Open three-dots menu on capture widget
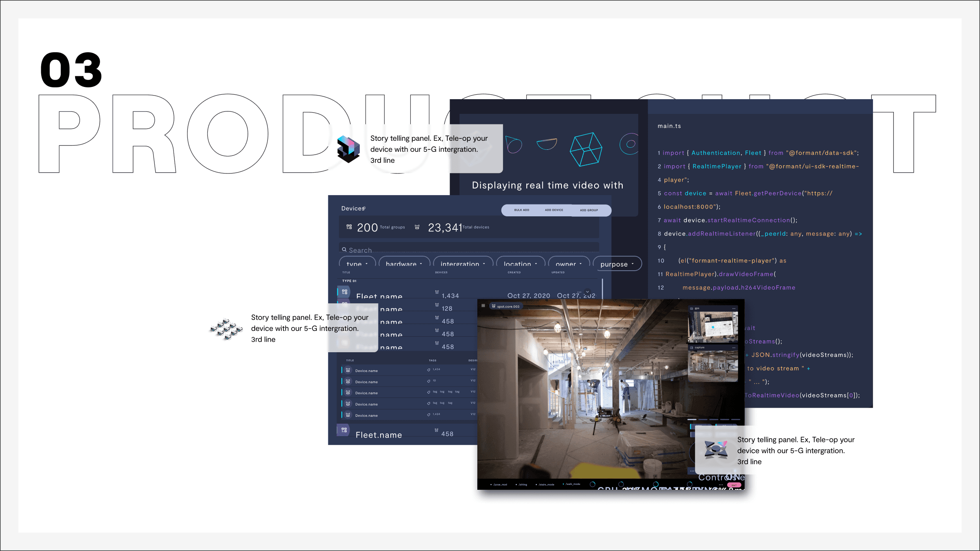The height and width of the screenshot is (551, 980). 733,348
